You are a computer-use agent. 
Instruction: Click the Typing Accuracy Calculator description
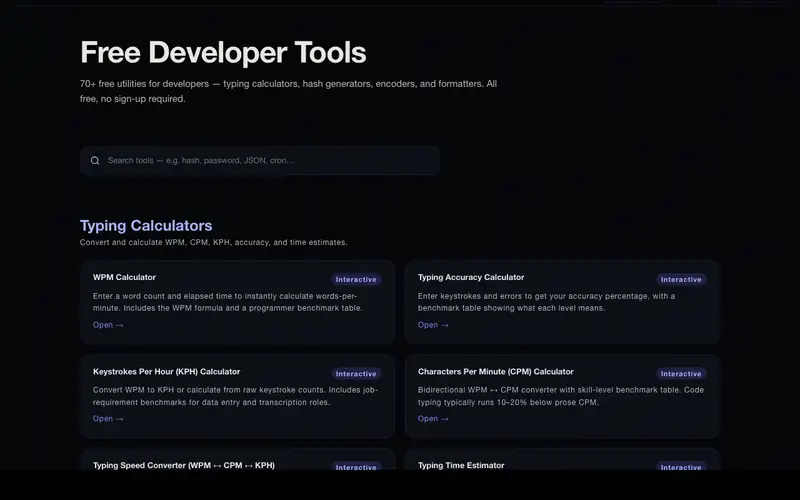click(x=546, y=302)
